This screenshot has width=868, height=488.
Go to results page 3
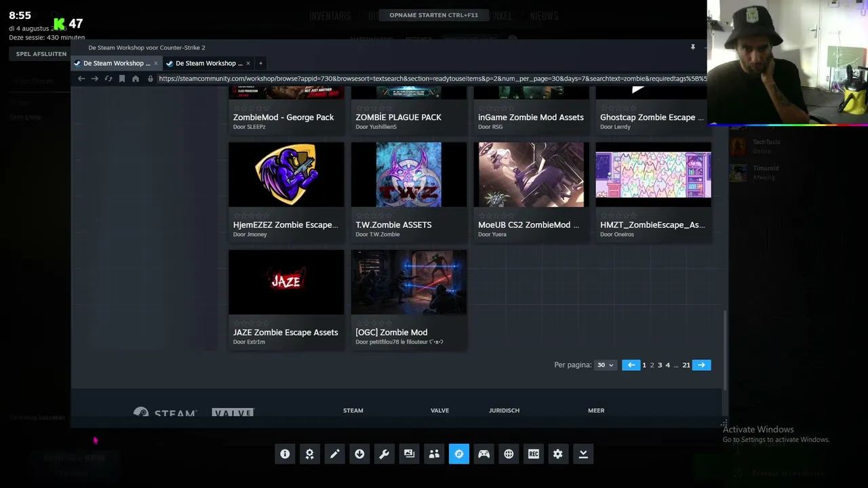(x=660, y=365)
